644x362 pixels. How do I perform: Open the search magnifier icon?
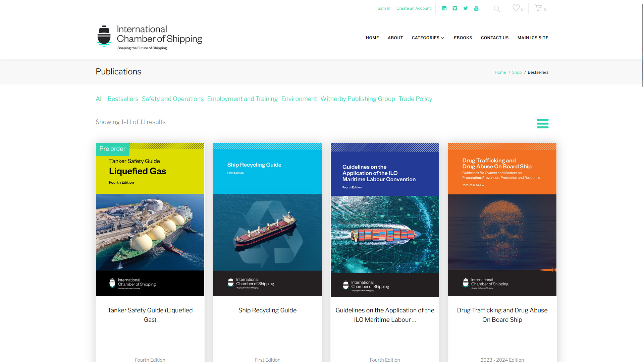point(497,9)
